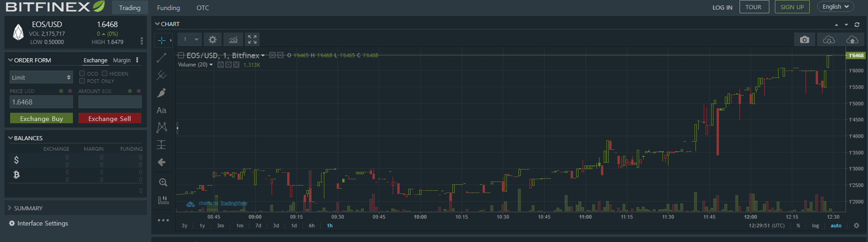Click Exchange Buy button
This screenshot has height=242, width=868.
[41, 118]
